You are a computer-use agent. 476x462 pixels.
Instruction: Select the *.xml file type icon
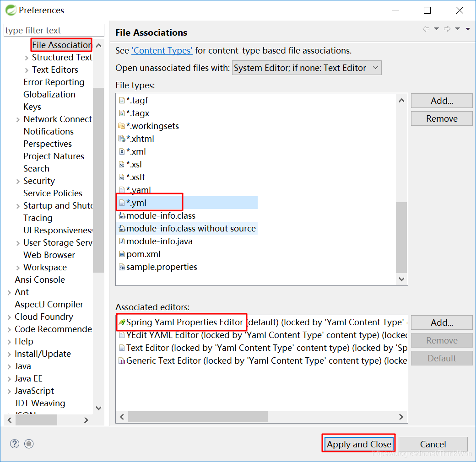tap(122, 151)
